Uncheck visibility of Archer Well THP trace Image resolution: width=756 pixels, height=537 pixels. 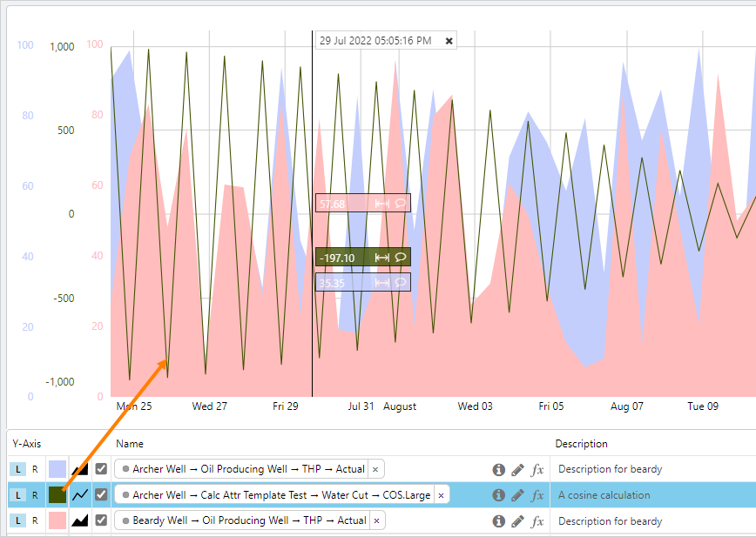pyautogui.click(x=101, y=469)
